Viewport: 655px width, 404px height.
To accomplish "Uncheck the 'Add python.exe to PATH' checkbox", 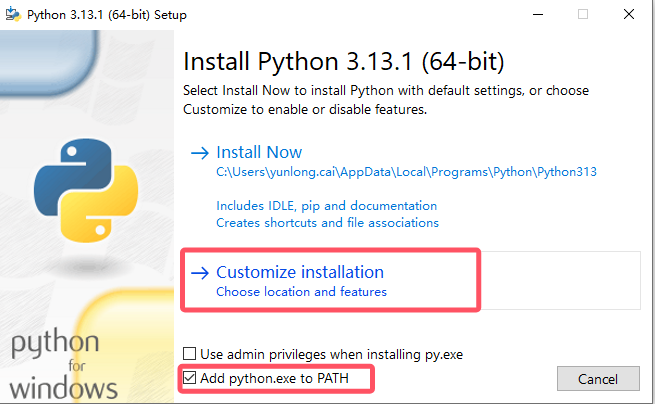I will coord(190,378).
